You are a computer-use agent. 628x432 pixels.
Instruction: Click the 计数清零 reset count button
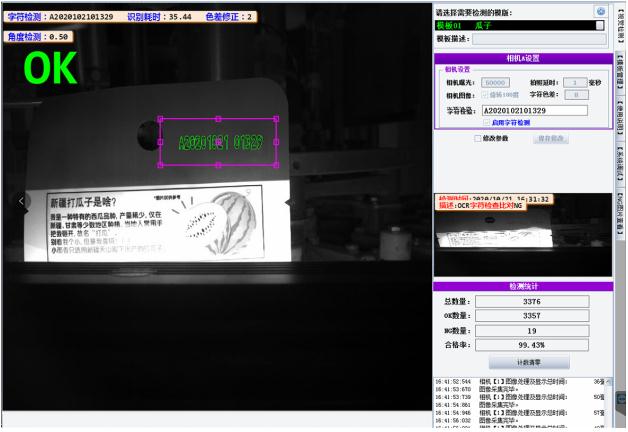tap(529, 362)
